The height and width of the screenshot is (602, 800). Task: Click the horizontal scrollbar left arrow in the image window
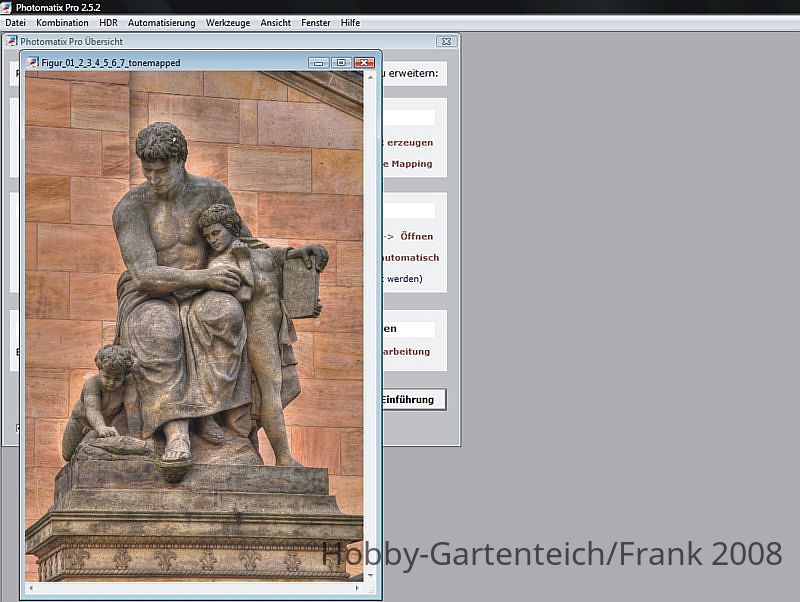point(31,588)
